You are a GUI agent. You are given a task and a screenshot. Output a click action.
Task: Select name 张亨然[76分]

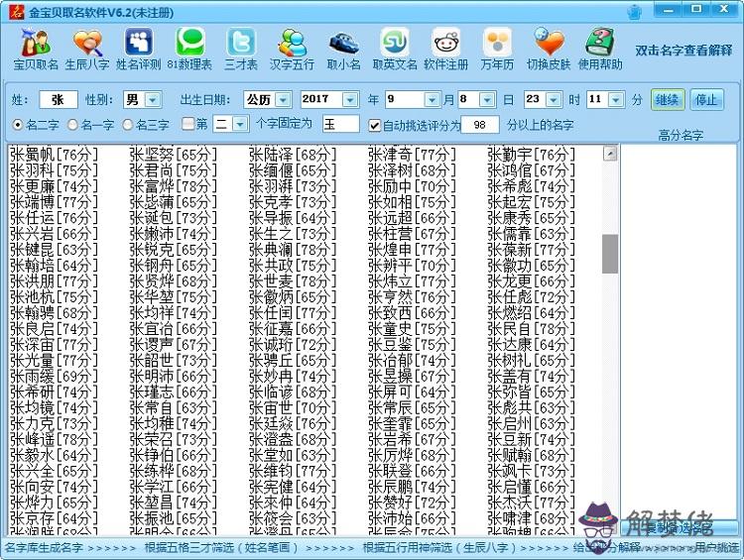pyautogui.click(x=412, y=296)
